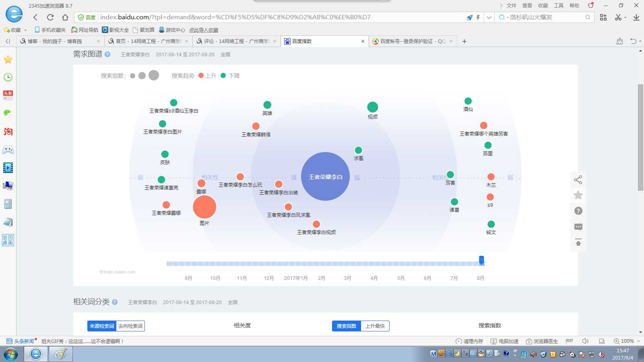This screenshot has width=644, height=362.
Task: Click 电脑加速 in status bar
Action: (x=505, y=341)
